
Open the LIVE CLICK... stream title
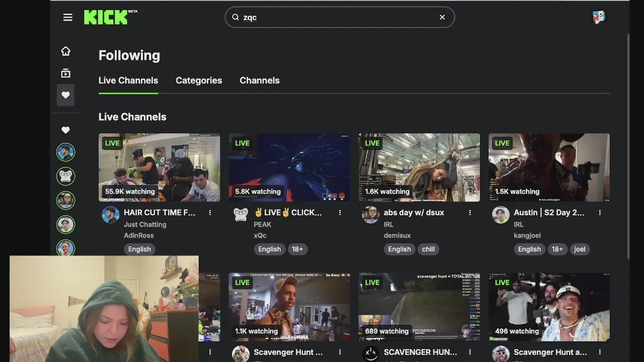(288, 213)
